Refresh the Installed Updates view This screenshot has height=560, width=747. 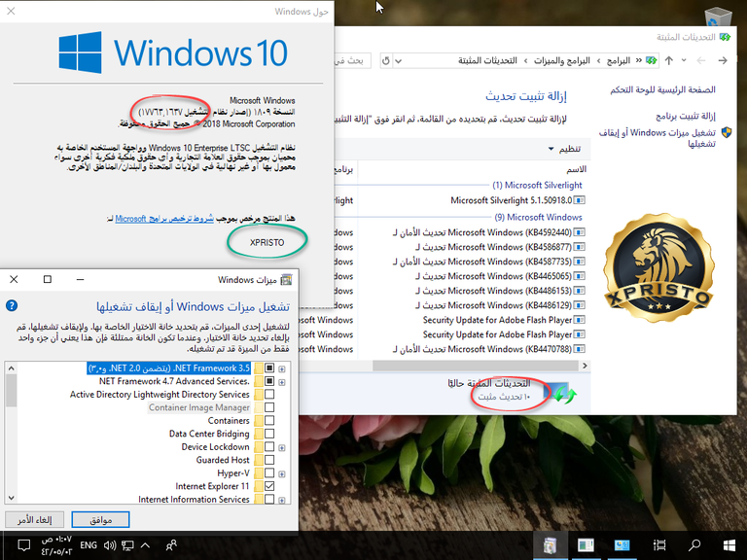pos(386,61)
